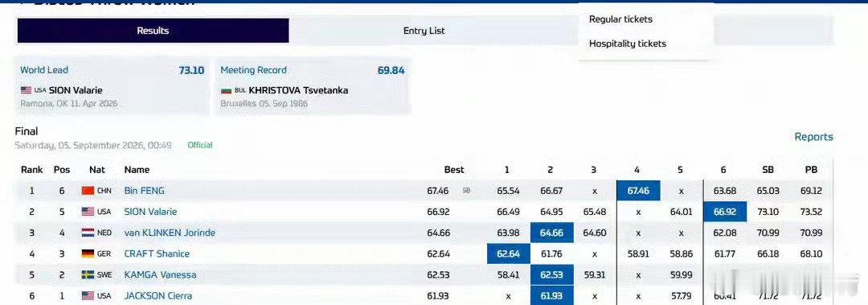
Task: Click the Bulgaria flag in Meeting Record card
Action: tap(226, 90)
